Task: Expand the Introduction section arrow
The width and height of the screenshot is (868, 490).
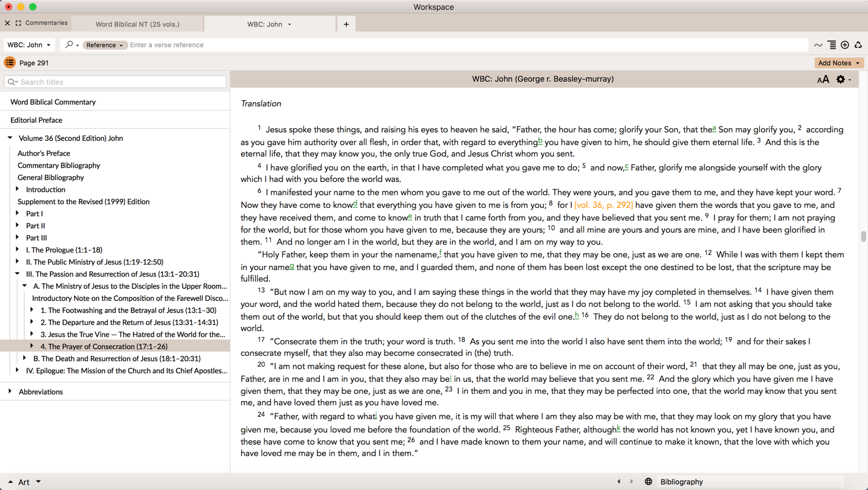Action: click(18, 190)
